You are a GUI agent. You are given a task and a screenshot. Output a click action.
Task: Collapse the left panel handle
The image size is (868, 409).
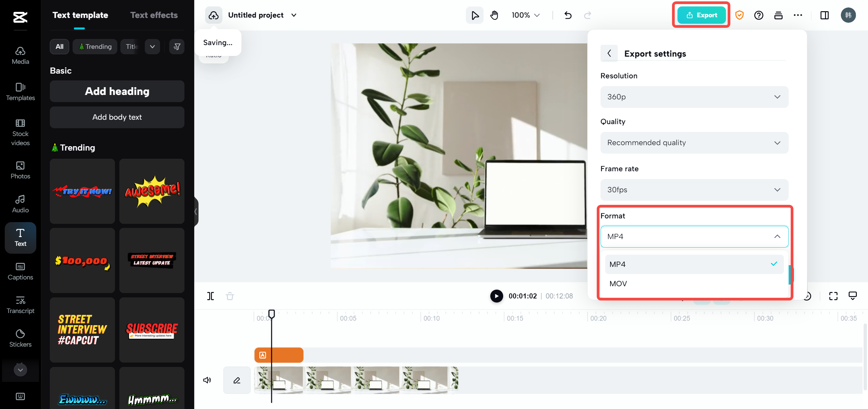[196, 211]
